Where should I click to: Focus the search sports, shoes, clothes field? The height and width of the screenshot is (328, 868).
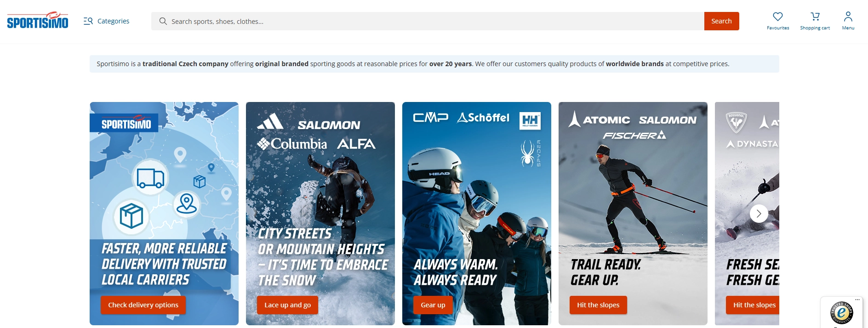(x=437, y=21)
